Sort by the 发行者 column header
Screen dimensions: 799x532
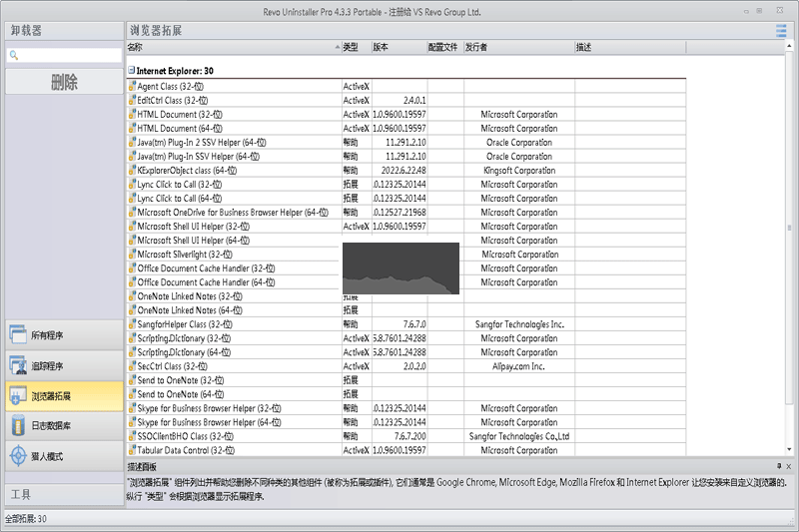519,47
